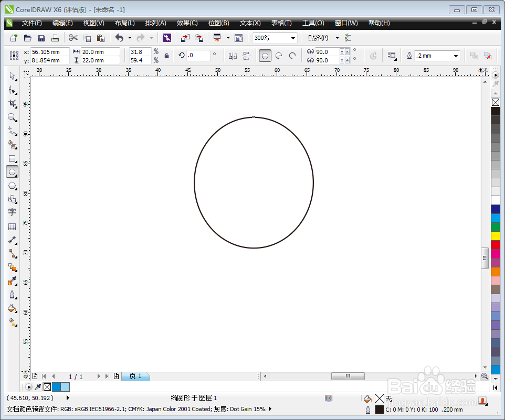Select the Text tool
The width and height of the screenshot is (505, 420).
[x=13, y=212]
